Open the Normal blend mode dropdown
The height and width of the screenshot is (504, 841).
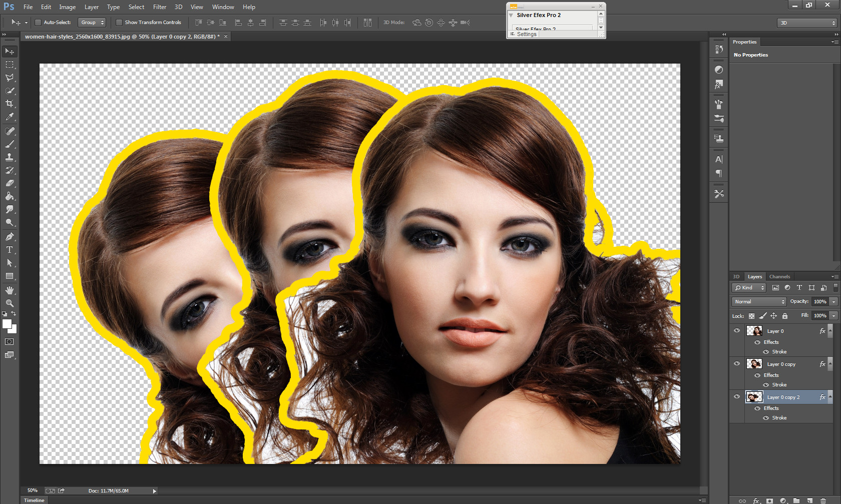tap(759, 301)
